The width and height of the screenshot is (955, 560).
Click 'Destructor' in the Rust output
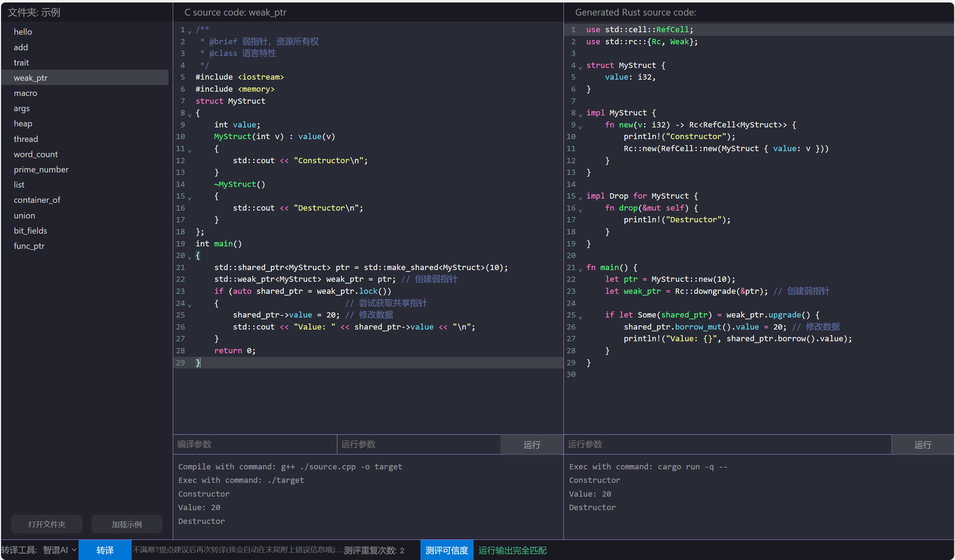592,507
